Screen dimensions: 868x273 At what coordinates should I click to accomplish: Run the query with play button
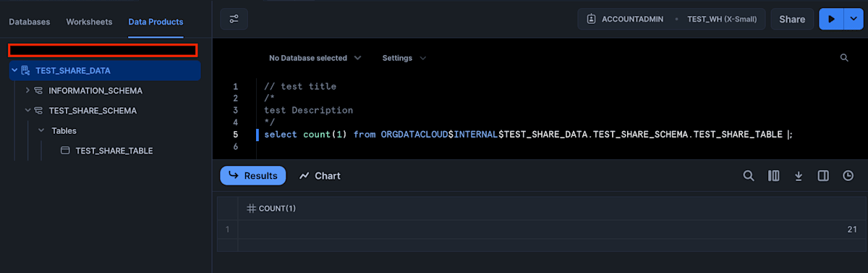(831, 20)
